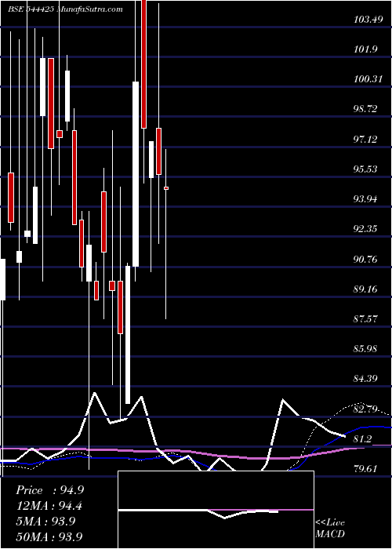This screenshot has width=392, height=549.
Task: Click the 93.94 price axis label
Action: pos(366,199)
